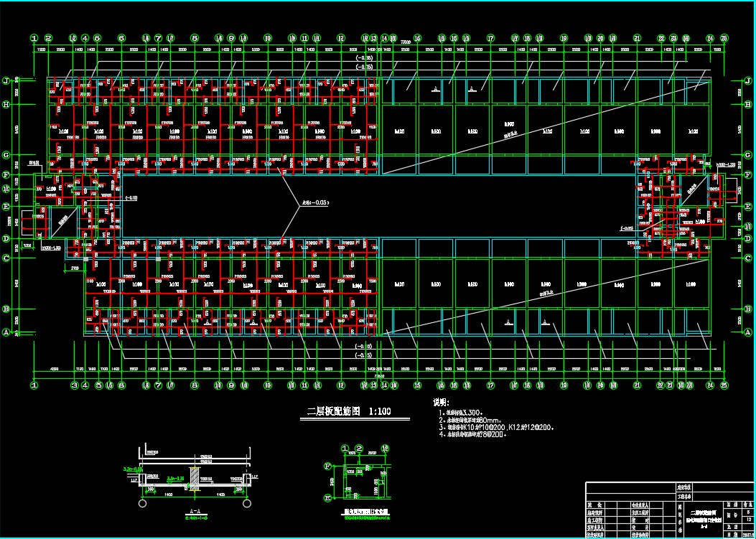Viewport: 756px width, 539px height.
Task: Click axis bubble F in the small enlarged detail
Action: [x=328, y=466]
